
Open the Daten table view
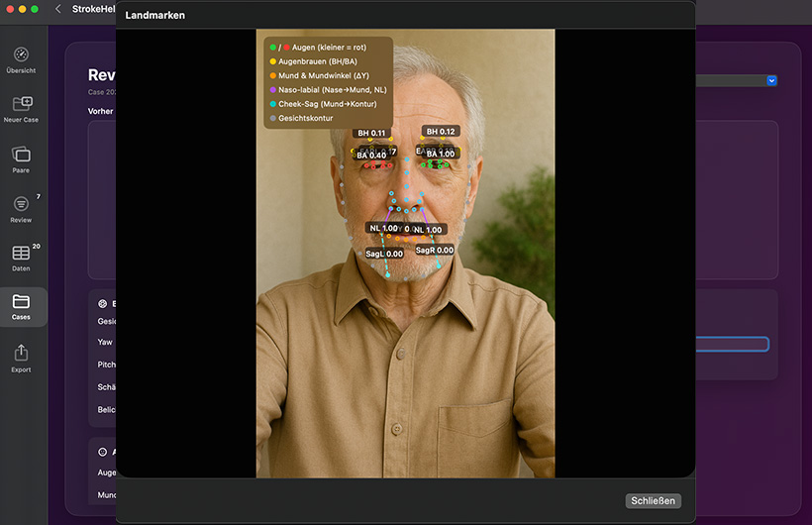pyautogui.click(x=22, y=255)
